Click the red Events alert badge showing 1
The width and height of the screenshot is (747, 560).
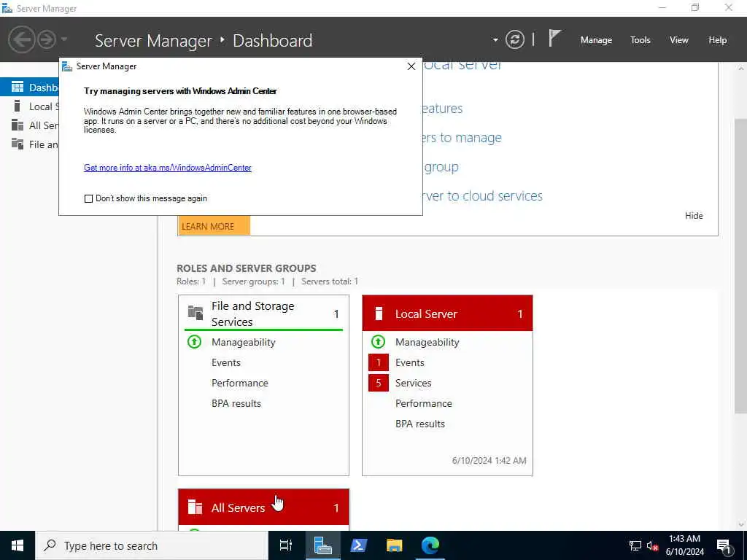pyautogui.click(x=379, y=362)
